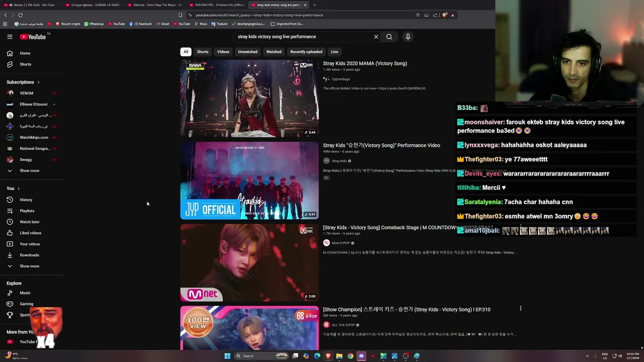Open the Stray Kids 2020 MAMA title

pyautogui.click(x=365, y=64)
